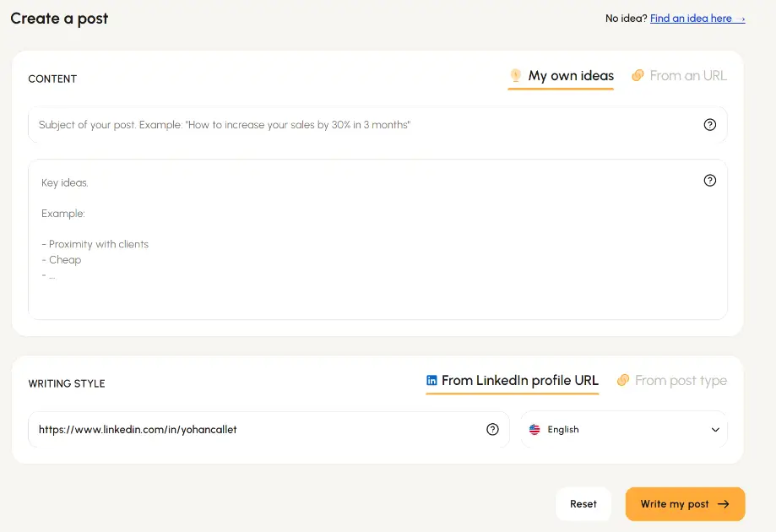Image resolution: width=776 pixels, height=532 pixels.
Task: Open the English language dropdown
Action: coord(624,429)
